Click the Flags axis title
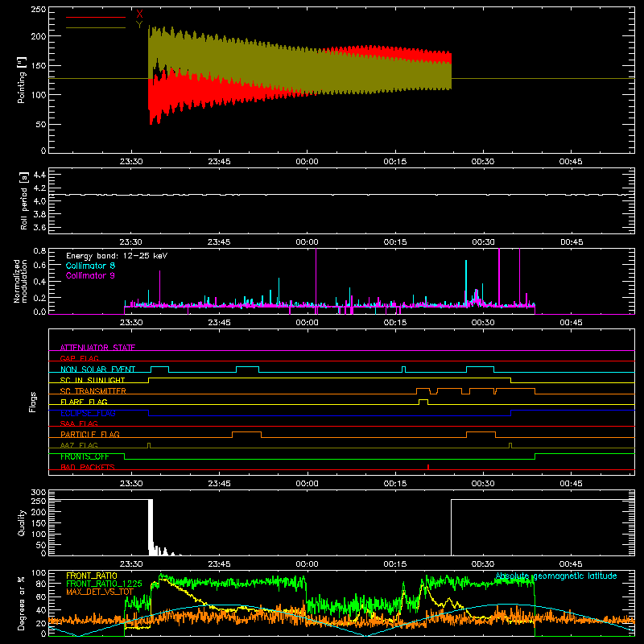Viewport: 644px width, 644px height. [x=32, y=402]
